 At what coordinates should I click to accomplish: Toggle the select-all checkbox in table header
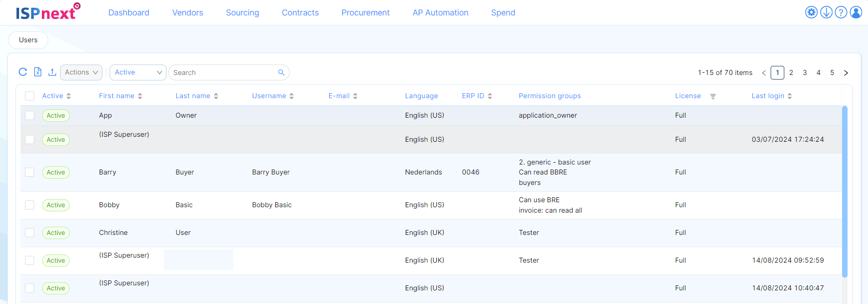click(30, 96)
